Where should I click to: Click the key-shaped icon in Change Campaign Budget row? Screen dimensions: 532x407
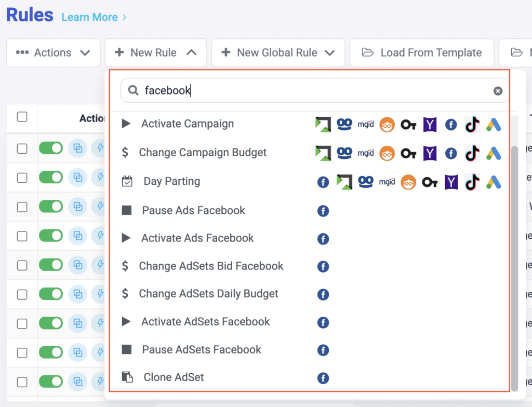click(408, 154)
